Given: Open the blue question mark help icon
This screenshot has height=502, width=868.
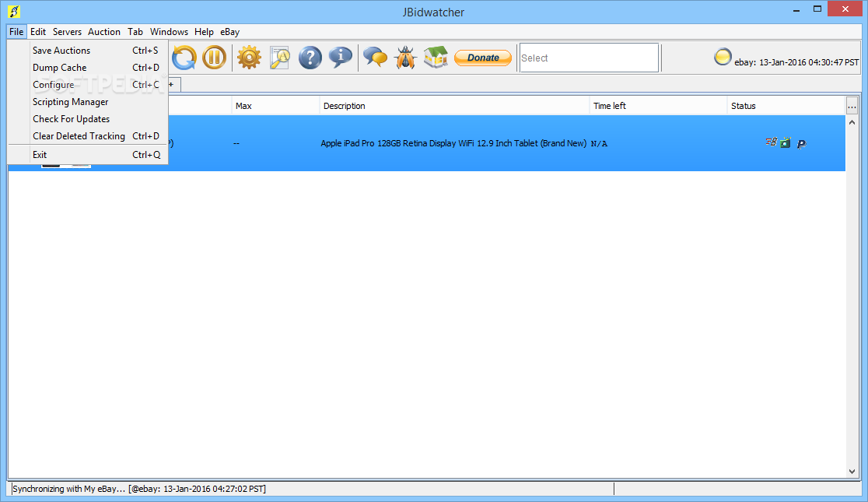Looking at the screenshot, I should tap(310, 58).
